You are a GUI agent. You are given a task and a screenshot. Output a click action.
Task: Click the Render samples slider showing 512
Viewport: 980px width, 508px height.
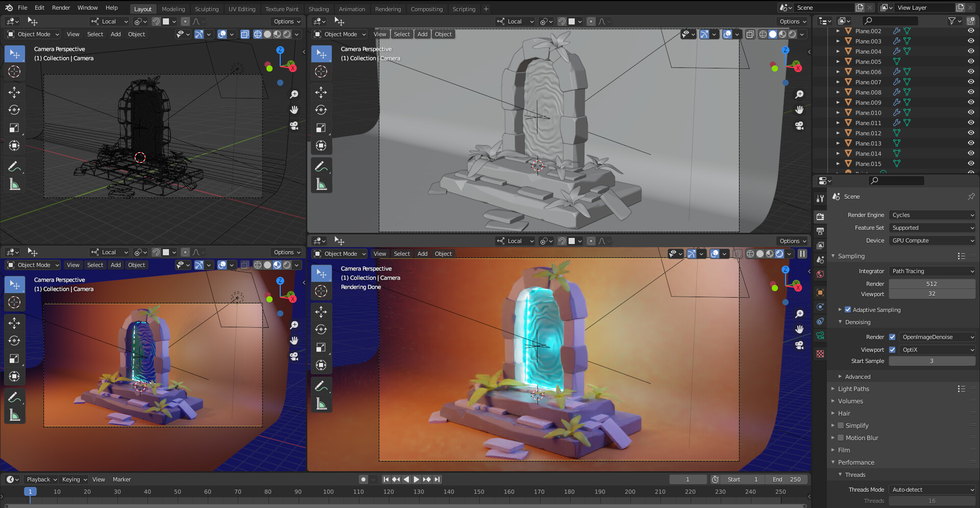click(x=932, y=283)
